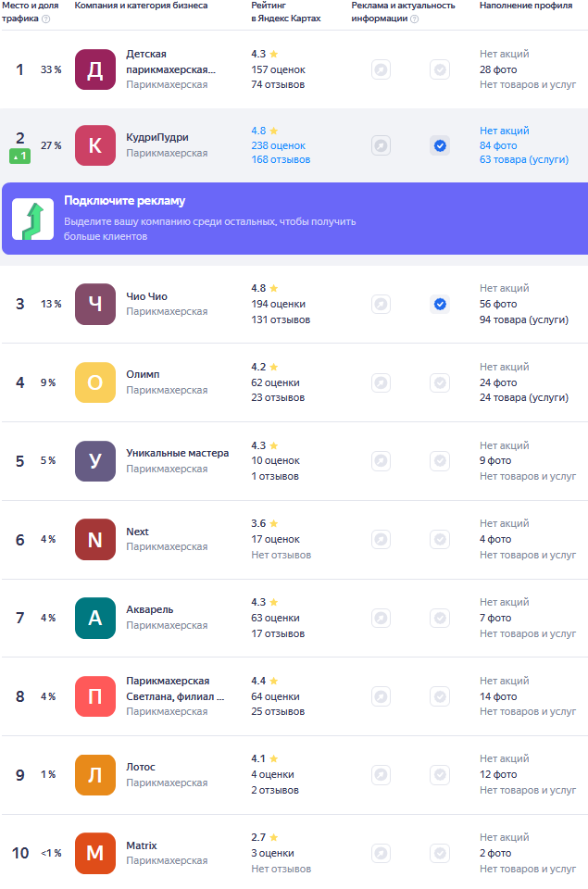588x889 pixels.
Task: Select the teal А avatar of Акварель
Action: point(95,618)
